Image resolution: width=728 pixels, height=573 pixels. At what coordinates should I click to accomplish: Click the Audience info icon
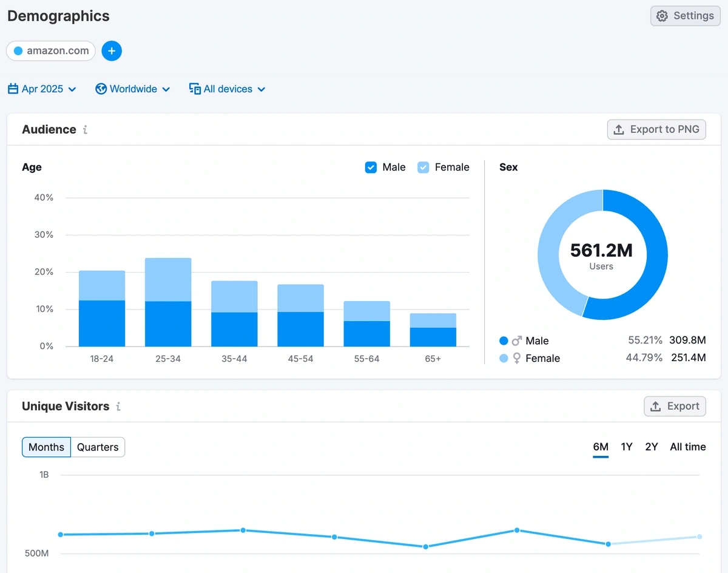coord(85,129)
